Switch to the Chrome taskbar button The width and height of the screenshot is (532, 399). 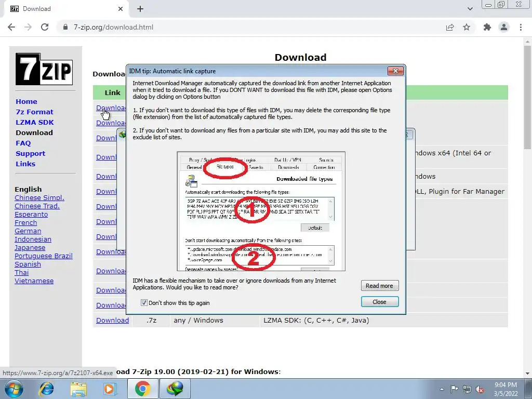click(x=143, y=389)
